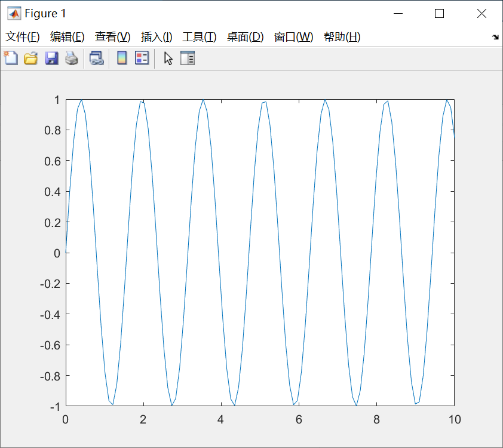
Task: Activate the Link Plot tool
Action: coord(97,58)
